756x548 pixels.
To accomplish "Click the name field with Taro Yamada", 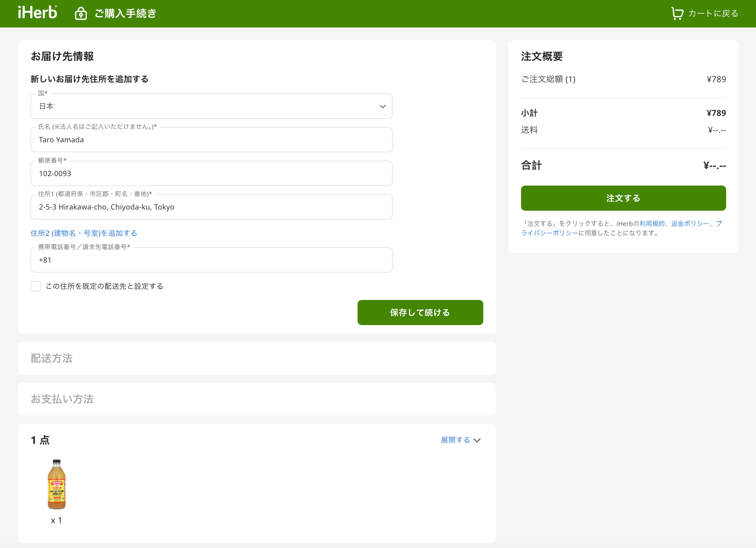I will 211,140.
